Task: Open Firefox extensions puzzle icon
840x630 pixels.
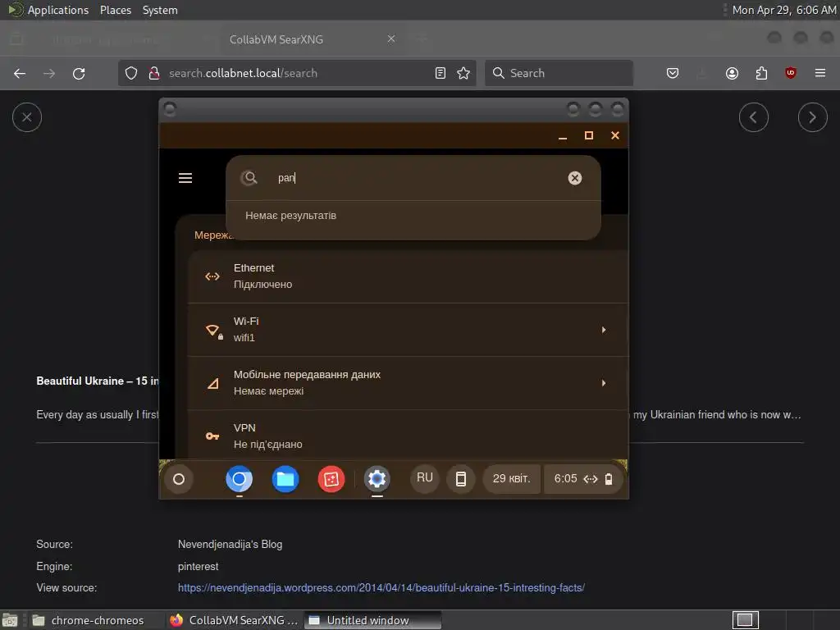Action: (761, 73)
